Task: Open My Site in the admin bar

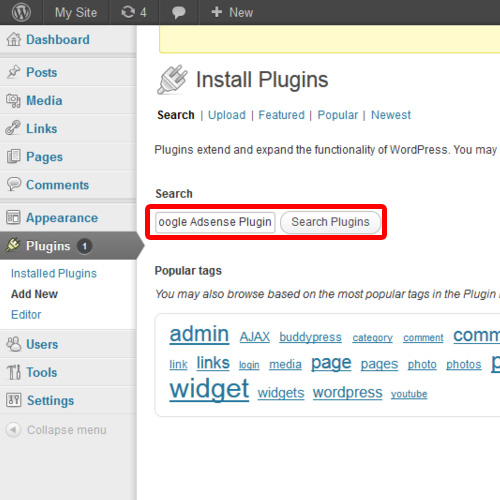Action: coord(76,13)
